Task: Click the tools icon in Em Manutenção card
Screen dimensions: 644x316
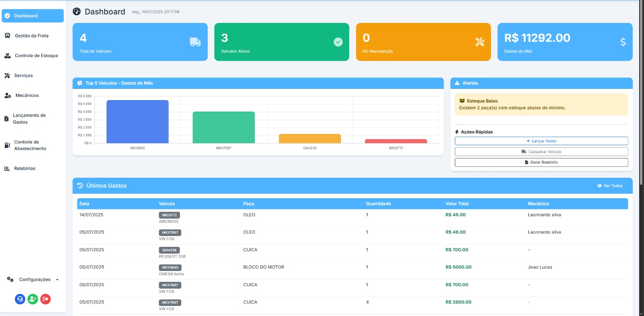Action: [x=480, y=42]
